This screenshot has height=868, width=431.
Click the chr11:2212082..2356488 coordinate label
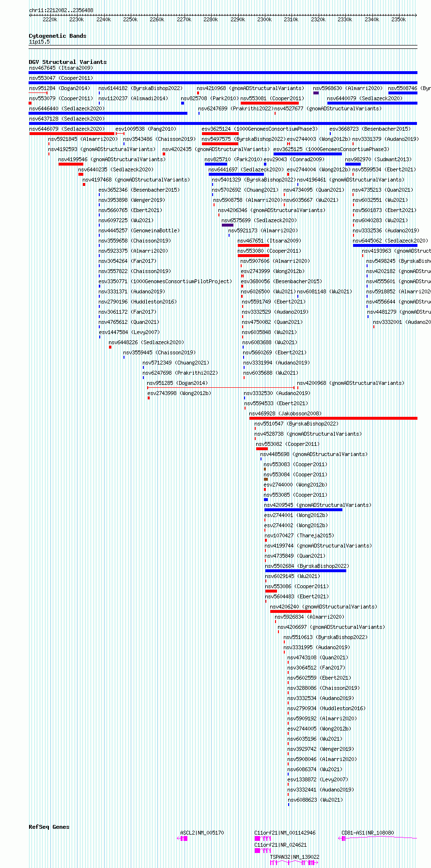pyautogui.click(x=61, y=10)
